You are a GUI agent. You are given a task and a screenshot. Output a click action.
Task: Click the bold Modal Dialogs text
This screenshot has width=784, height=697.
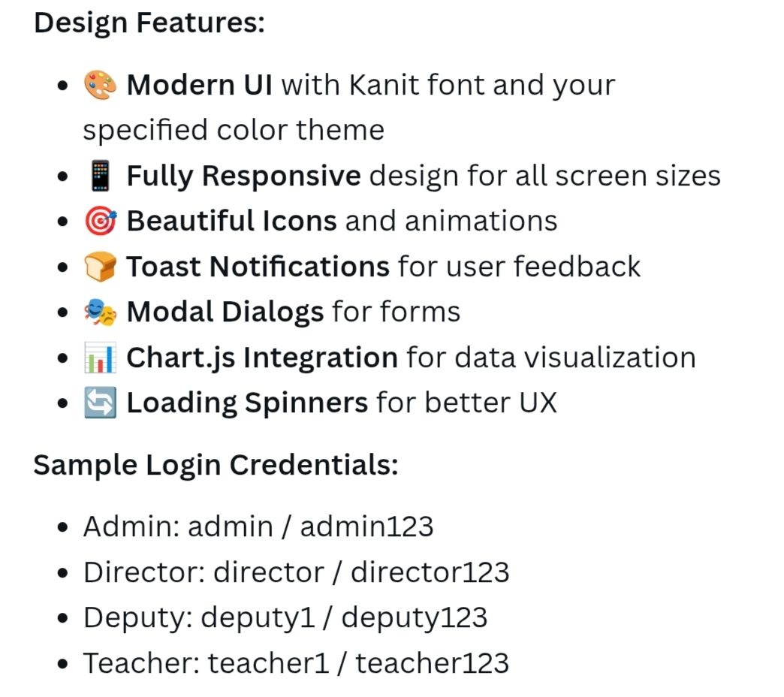(225, 312)
